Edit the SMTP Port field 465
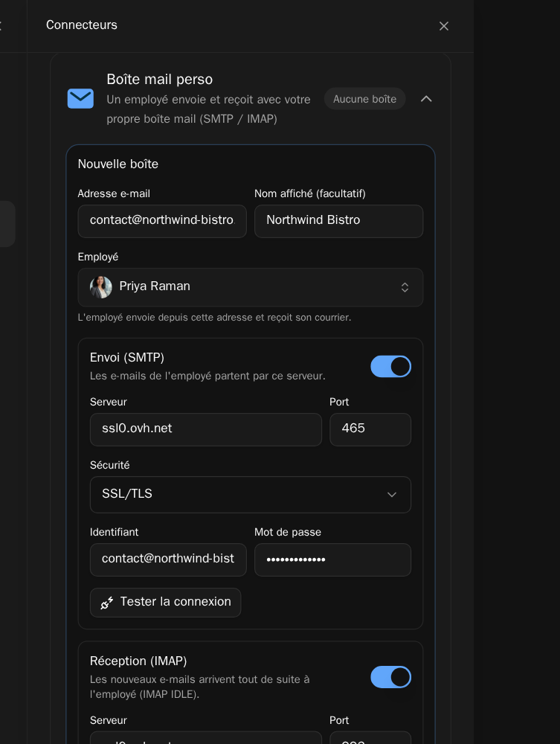 point(370,429)
